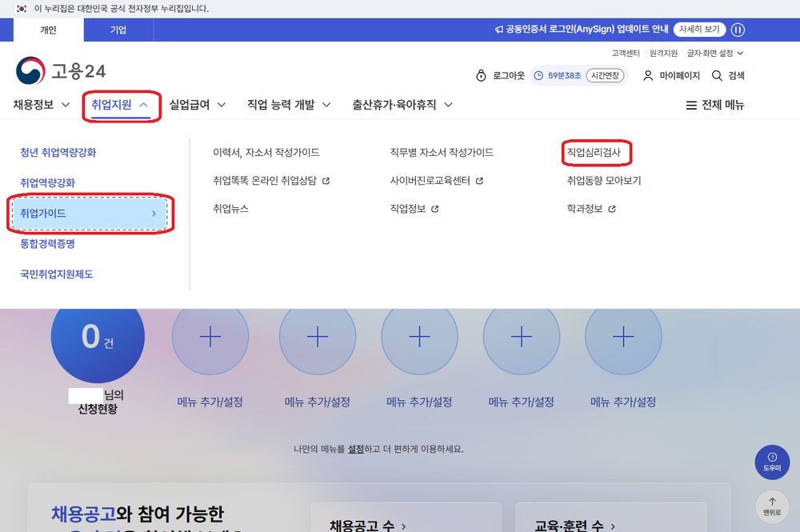This screenshot has width=800, height=532.
Task: Open the 글자·화면 설정 dropdown
Action: (x=714, y=53)
